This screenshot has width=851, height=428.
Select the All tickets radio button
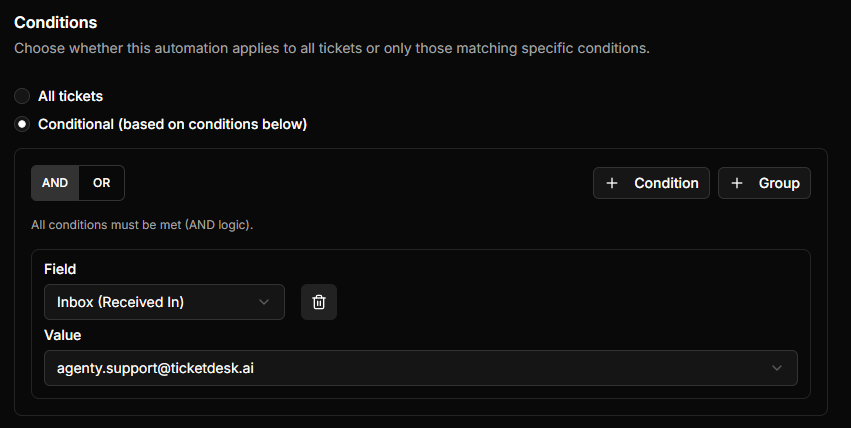tap(22, 97)
